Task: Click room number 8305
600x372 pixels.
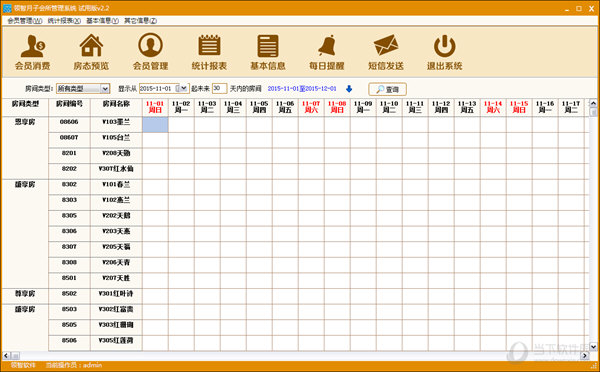Action: (x=69, y=216)
